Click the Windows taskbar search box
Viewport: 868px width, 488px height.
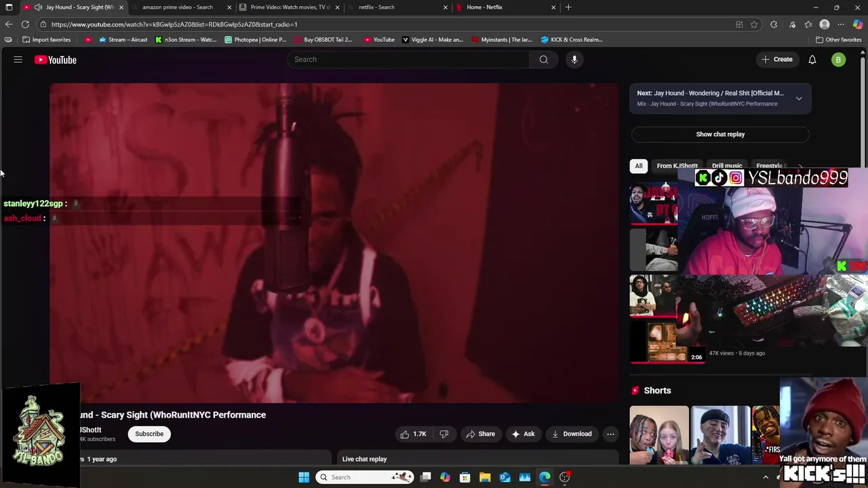click(365, 477)
